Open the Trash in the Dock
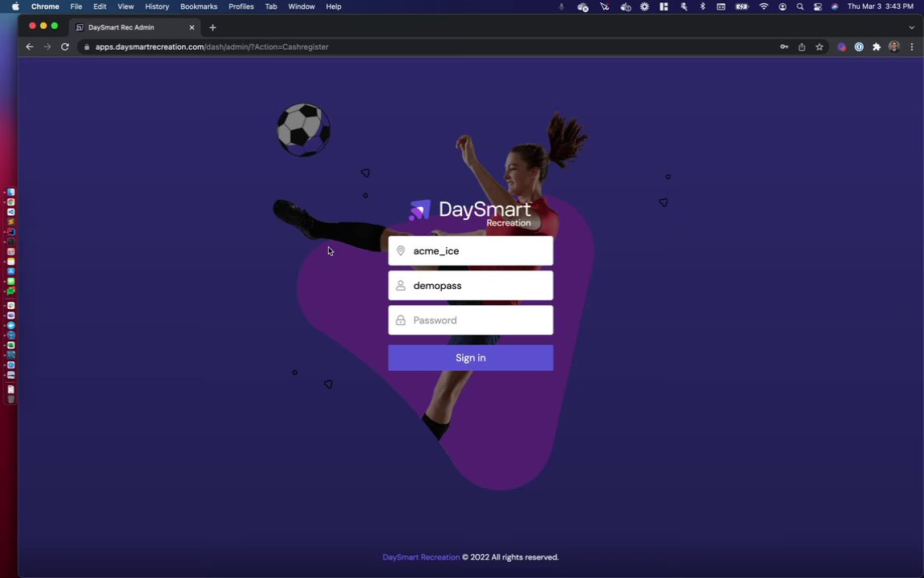Image resolution: width=924 pixels, height=578 pixels. tap(10, 399)
